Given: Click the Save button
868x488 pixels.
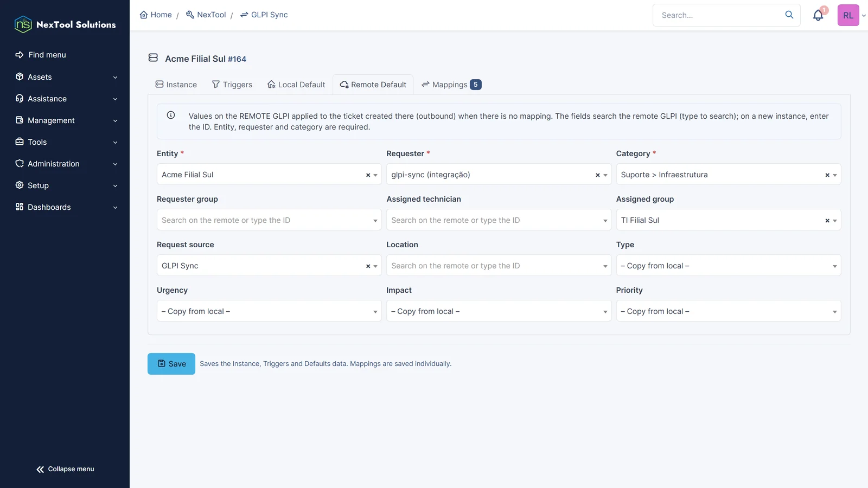Looking at the screenshot, I should pyautogui.click(x=171, y=364).
